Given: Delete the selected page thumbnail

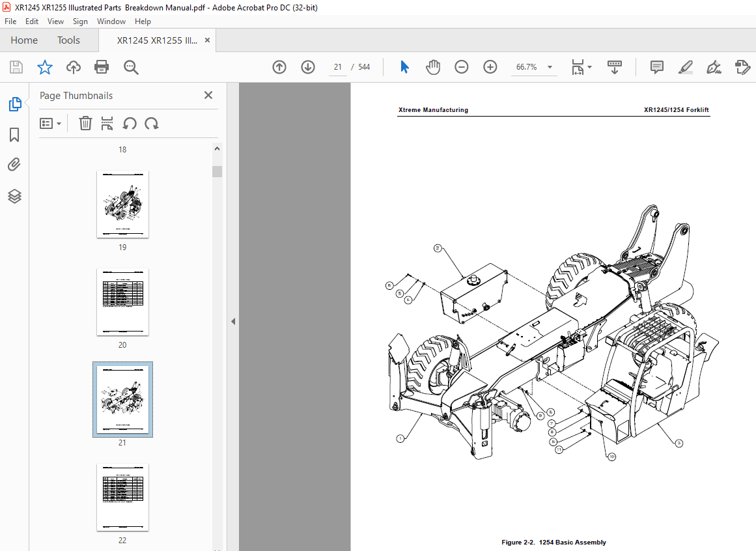Looking at the screenshot, I should [85, 123].
